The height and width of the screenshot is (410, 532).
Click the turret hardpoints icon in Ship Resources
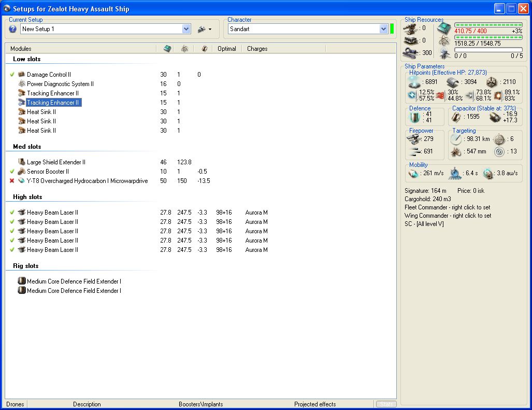(x=410, y=29)
